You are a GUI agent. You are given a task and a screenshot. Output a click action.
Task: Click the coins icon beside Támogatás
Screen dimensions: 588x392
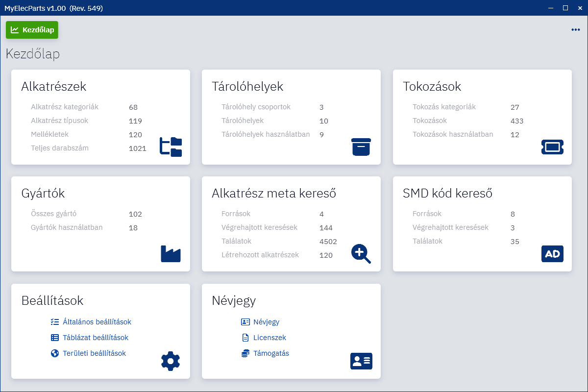point(245,353)
